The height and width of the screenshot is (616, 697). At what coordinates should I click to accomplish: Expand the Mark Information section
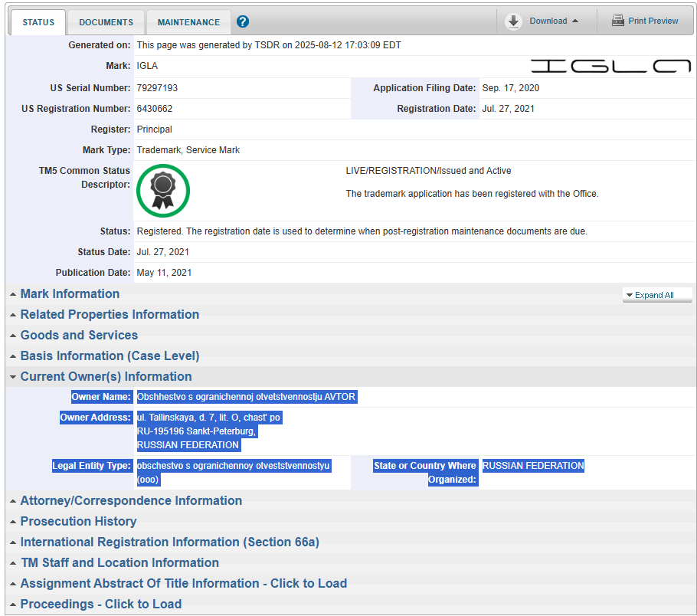pyautogui.click(x=70, y=293)
